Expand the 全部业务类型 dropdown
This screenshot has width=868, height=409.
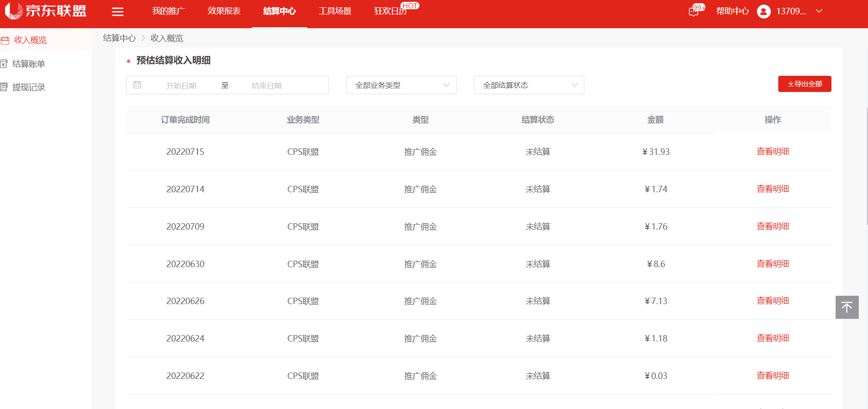coord(401,85)
